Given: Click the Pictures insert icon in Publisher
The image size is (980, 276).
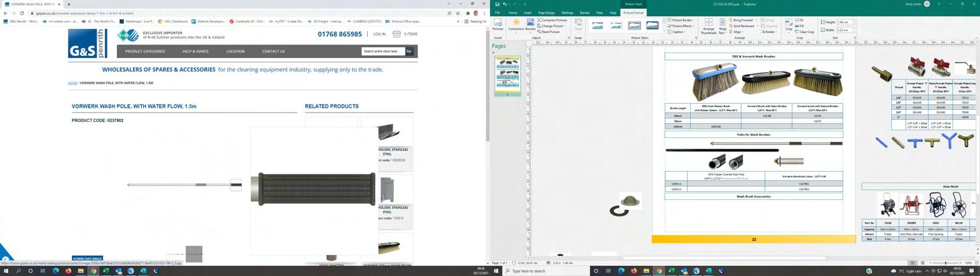Looking at the screenshot, I should click(x=497, y=25).
